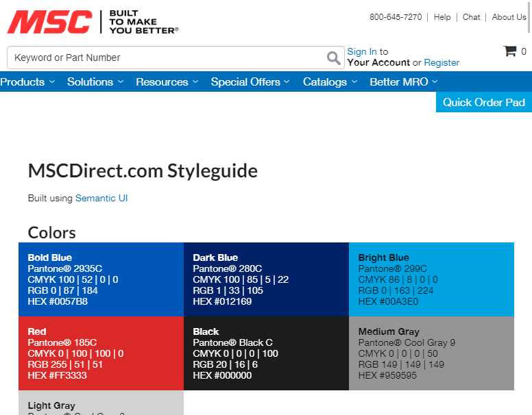This screenshot has width=532, height=415.
Task: Open the Chat link
Action: tap(471, 17)
